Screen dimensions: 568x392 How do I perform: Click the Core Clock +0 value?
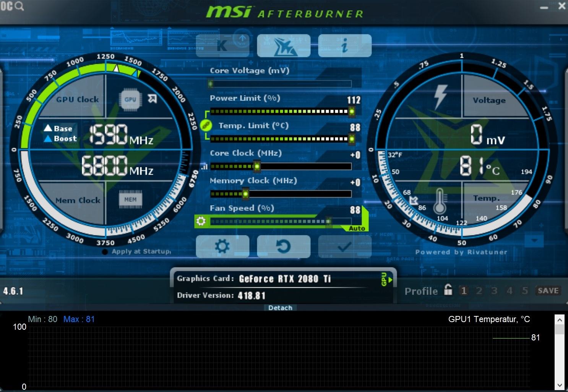tap(355, 155)
